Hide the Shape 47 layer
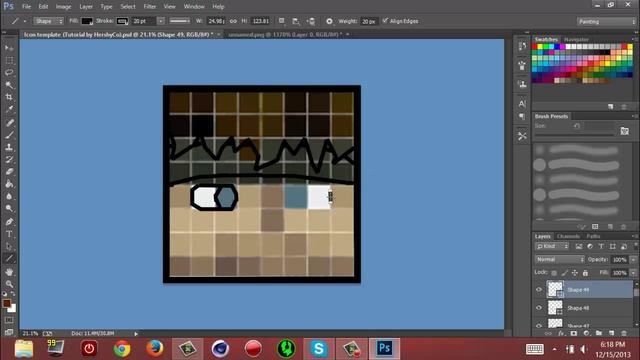This screenshot has width=640, height=360. 539,325
